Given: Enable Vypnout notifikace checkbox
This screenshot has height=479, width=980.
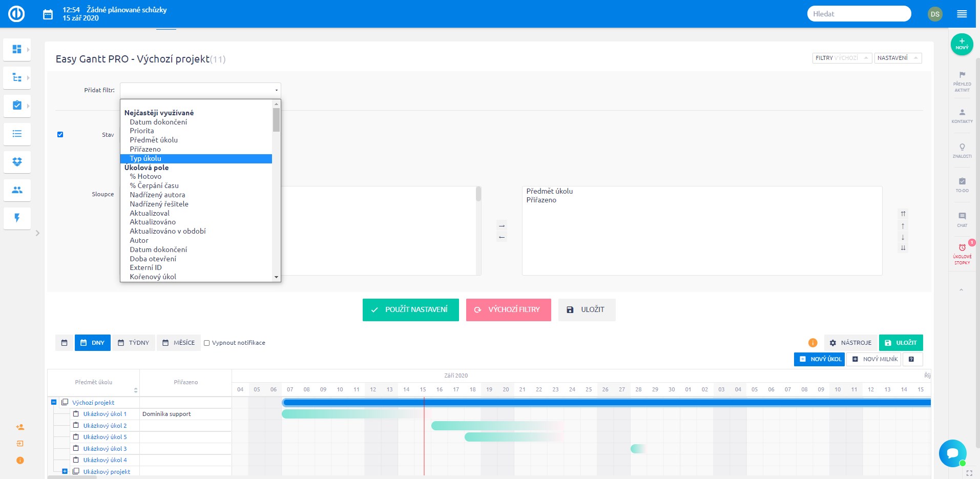Looking at the screenshot, I should point(207,343).
